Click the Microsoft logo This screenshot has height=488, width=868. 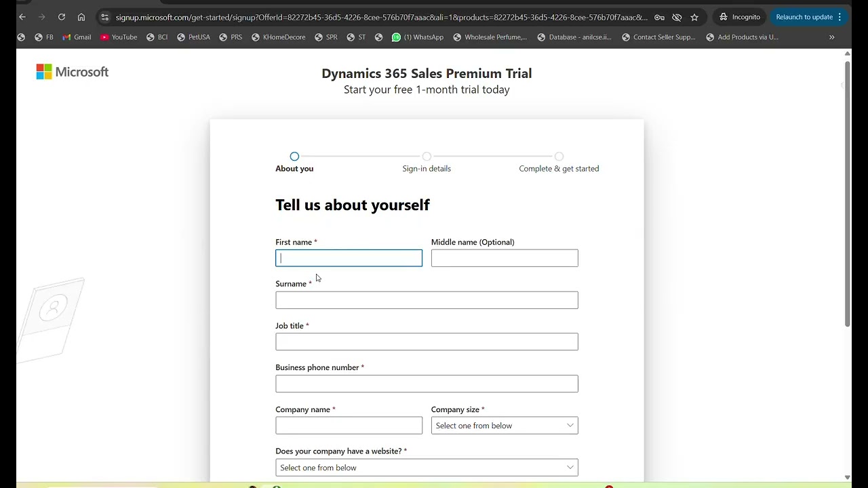pos(73,72)
